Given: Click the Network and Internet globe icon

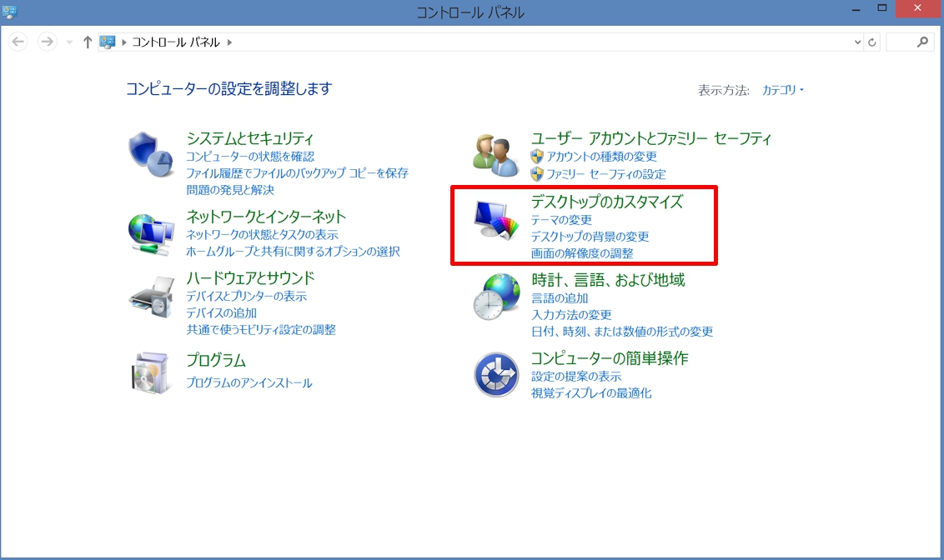Looking at the screenshot, I should [x=151, y=235].
